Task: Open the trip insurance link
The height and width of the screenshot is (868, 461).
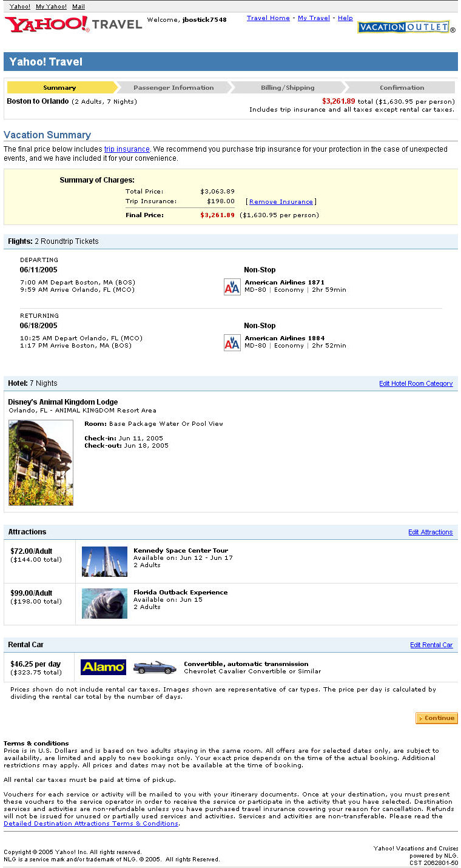Action: 127,149
